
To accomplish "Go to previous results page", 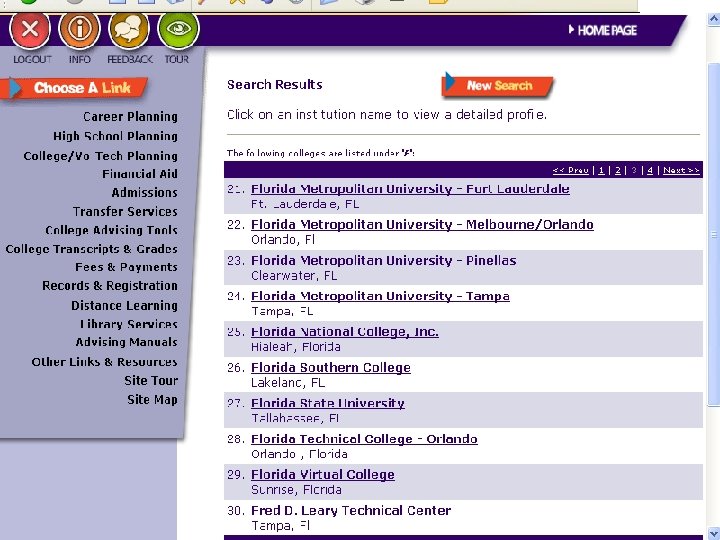I will [571, 170].
